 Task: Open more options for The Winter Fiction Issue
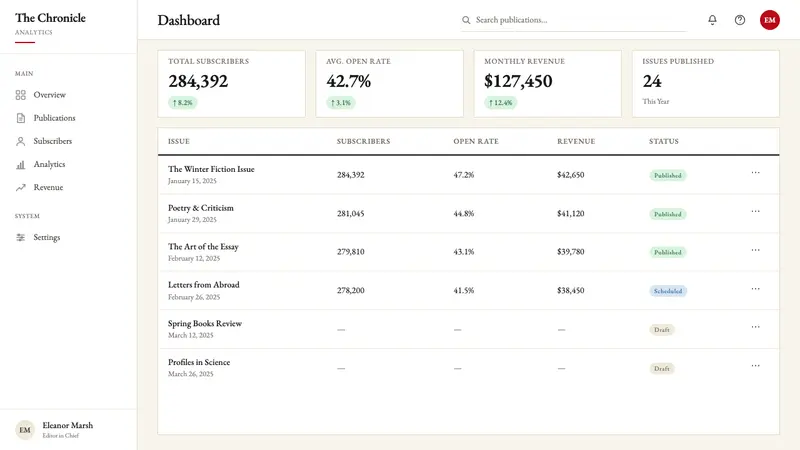pyautogui.click(x=755, y=172)
